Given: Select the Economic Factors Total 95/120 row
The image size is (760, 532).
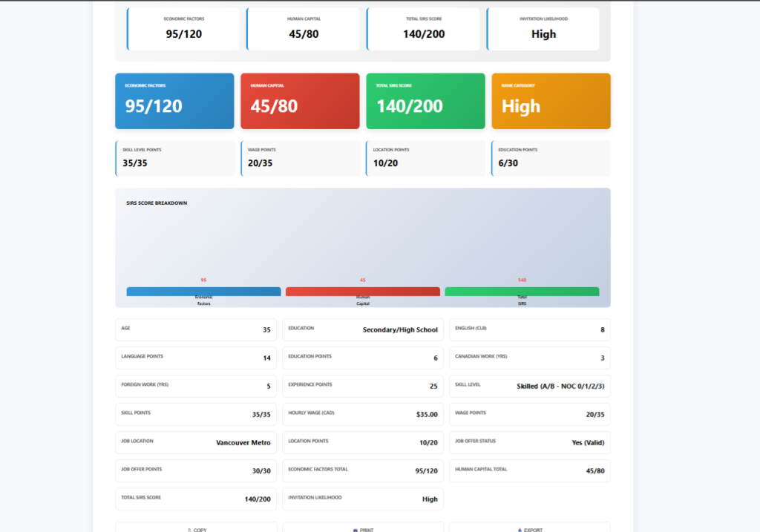Looking at the screenshot, I should [362, 470].
